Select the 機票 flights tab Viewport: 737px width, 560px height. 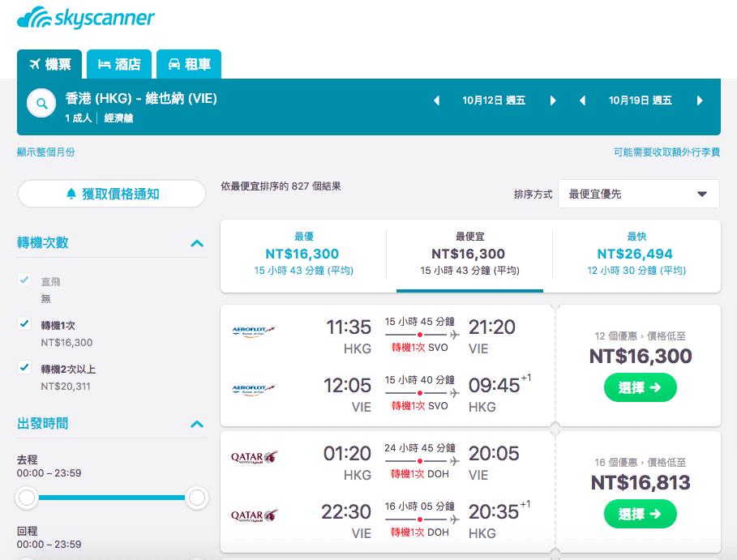[49, 64]
